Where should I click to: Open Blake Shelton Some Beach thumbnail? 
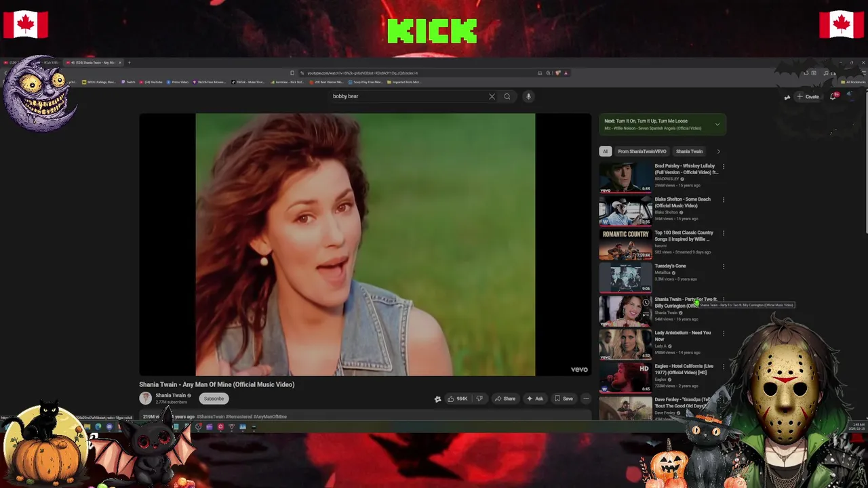click(625, 211)
